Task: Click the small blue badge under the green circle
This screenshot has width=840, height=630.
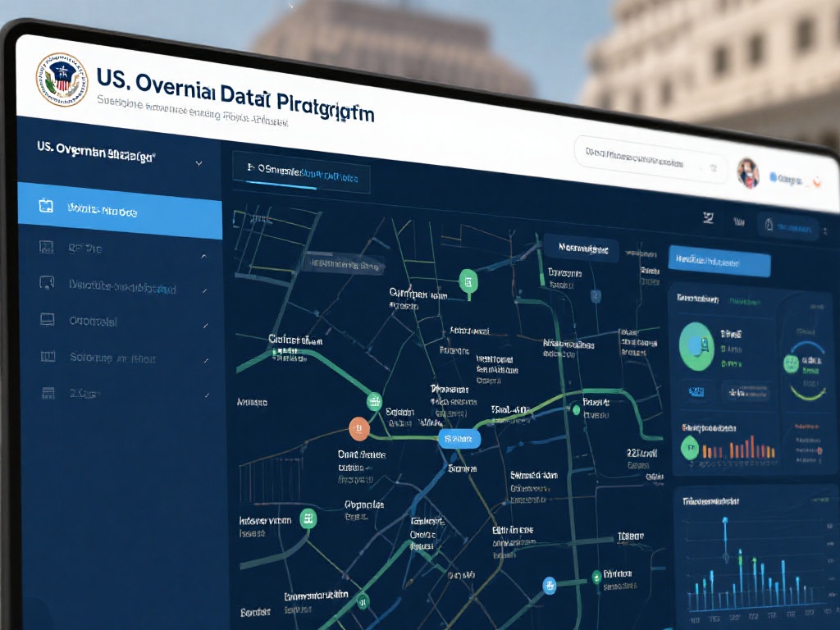Action: point(696,391)
